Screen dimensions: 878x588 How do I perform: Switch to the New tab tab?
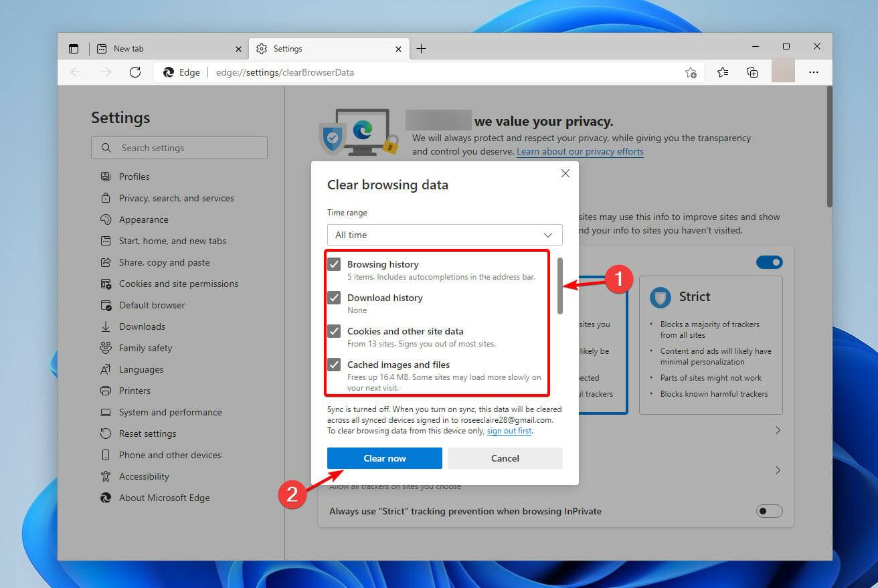coord(169,49)
